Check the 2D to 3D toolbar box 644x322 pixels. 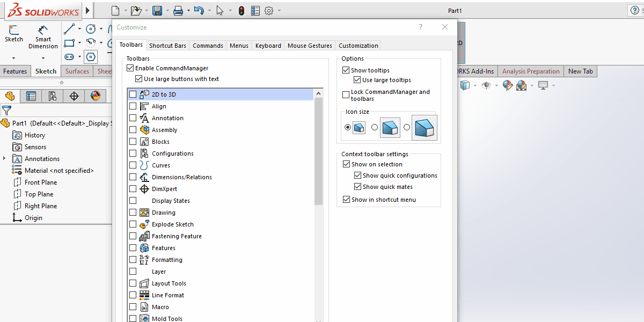point(133,94)
